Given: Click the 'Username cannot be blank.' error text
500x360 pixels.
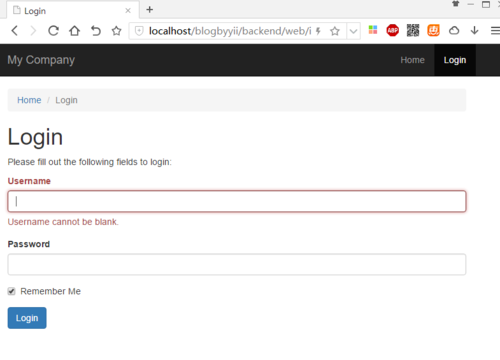Looking at the screenshot, I should 63,222.
